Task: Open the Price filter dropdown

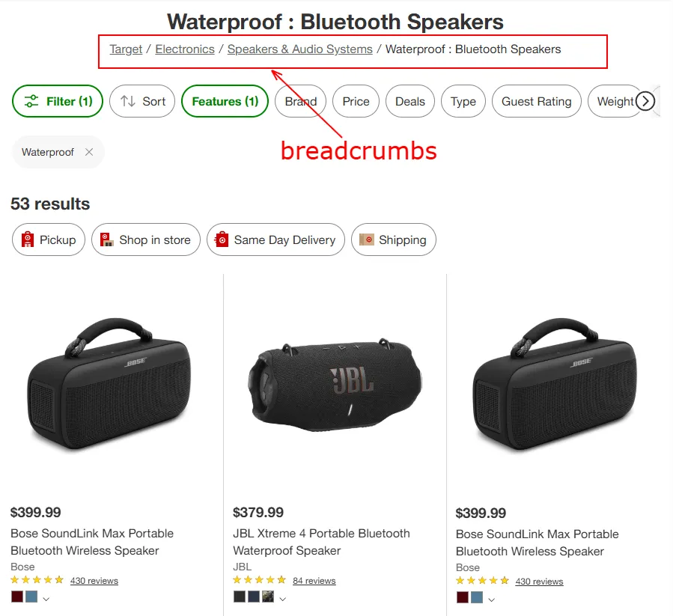Action: click(356, 101)
